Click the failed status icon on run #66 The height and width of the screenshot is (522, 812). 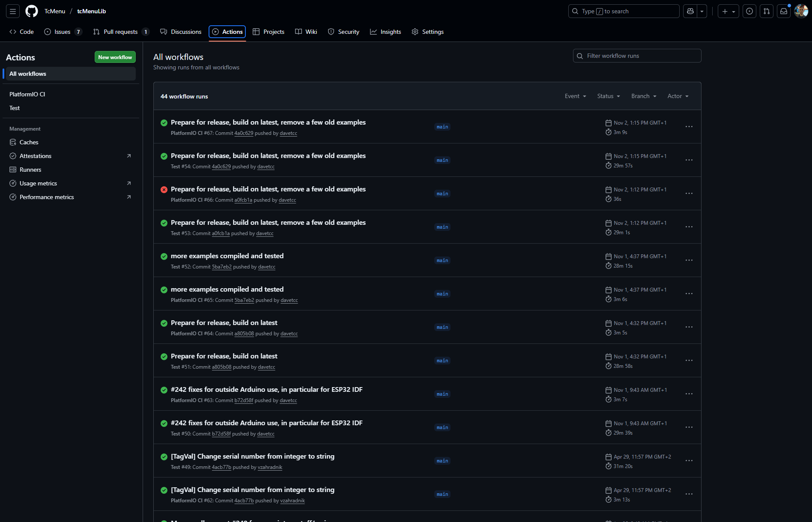click(164, 190)
